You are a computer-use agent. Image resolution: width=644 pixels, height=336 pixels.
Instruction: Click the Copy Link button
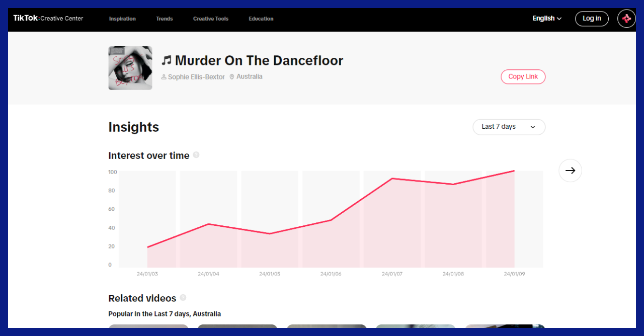pos(523,77)
